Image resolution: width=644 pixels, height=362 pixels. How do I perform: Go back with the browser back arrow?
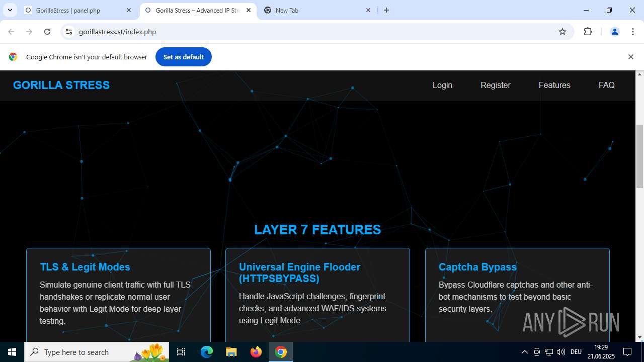(11, 32)
